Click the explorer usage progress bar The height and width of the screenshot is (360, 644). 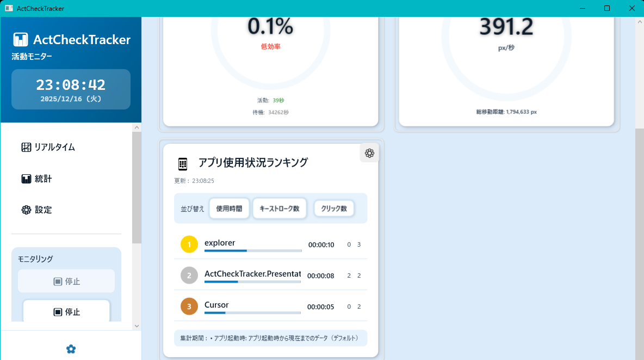pyautogui.click(x=252, y=249)
